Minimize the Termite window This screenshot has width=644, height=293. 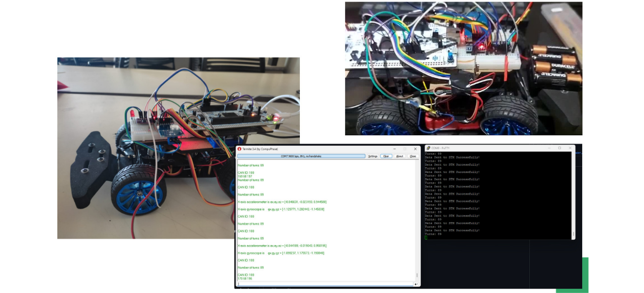(394, 149)
